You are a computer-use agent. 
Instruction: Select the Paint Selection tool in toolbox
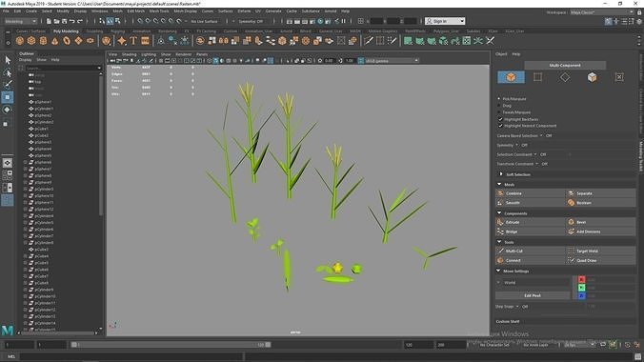point(8,85)
